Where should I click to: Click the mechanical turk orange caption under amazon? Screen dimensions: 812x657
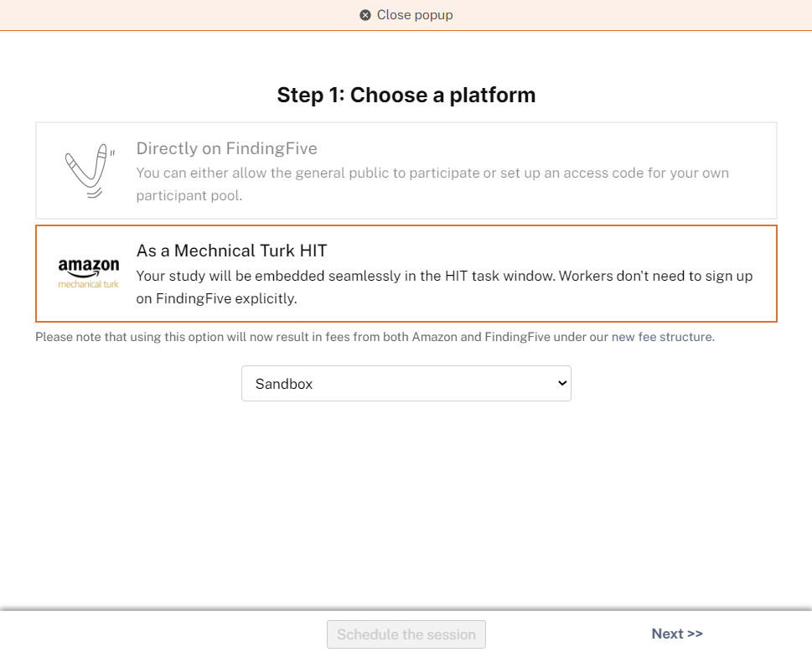(x=89, y=284)
